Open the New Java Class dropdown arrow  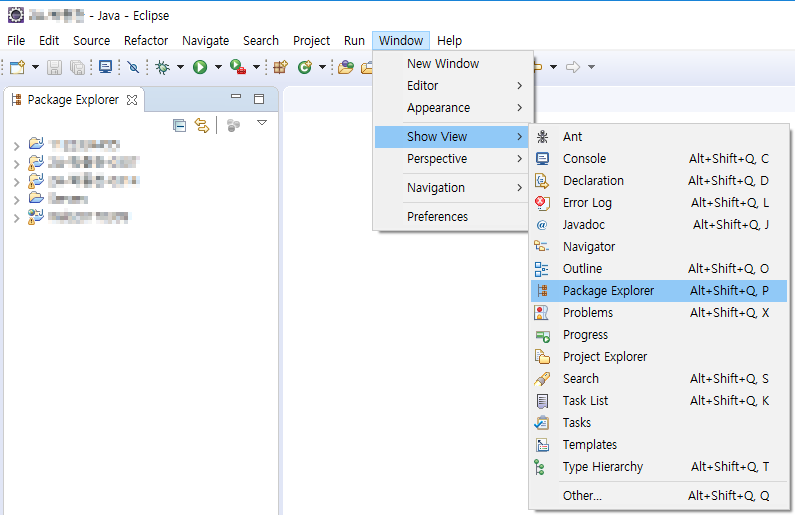click(322, 67)
